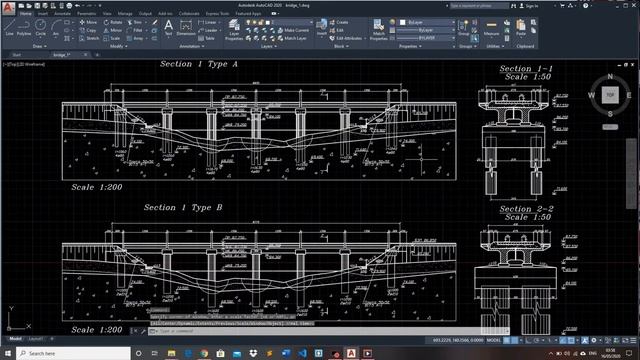Click the TOP face of ViewCube
The image size is (640, 360).
coord(610,95)
